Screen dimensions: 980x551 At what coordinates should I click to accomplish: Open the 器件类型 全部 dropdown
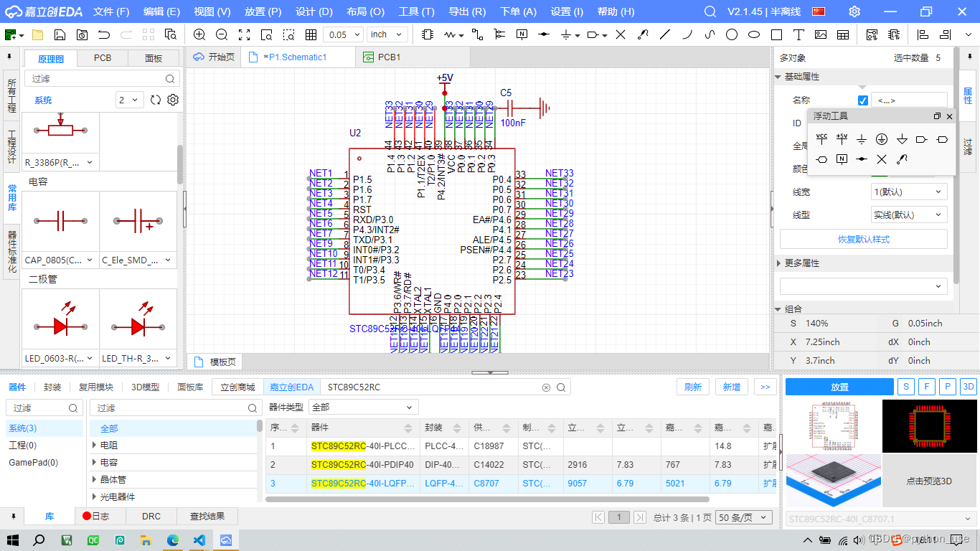tap(364, 407)
